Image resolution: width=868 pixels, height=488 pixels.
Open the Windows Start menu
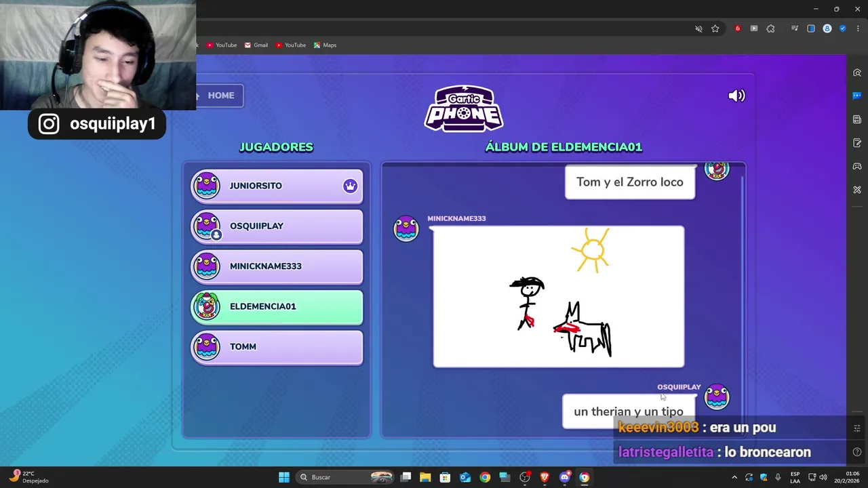pos(284,477)
